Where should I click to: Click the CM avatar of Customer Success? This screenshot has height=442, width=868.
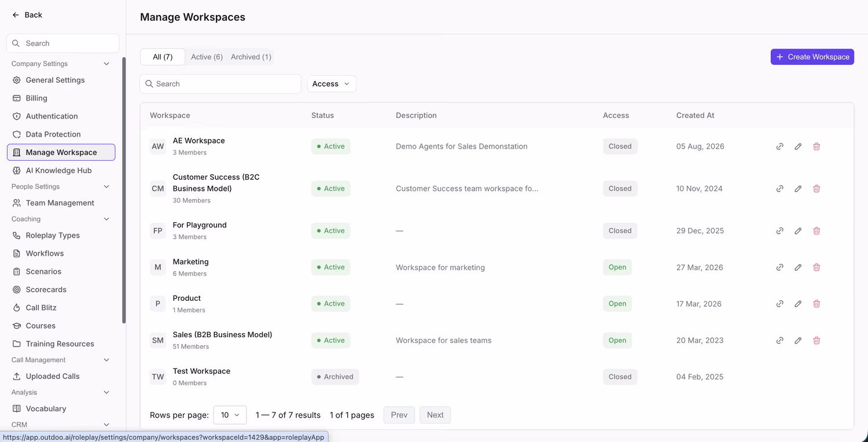click(158, 189)
